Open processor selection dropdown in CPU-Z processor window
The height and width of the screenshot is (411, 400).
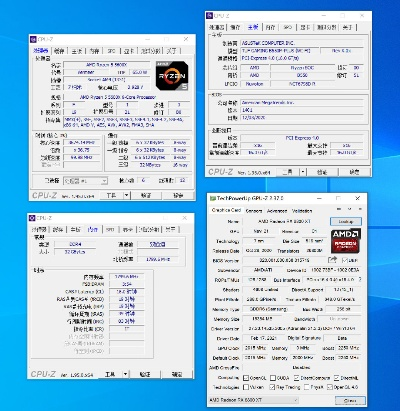pyautogui.click(x=85, y=181)
